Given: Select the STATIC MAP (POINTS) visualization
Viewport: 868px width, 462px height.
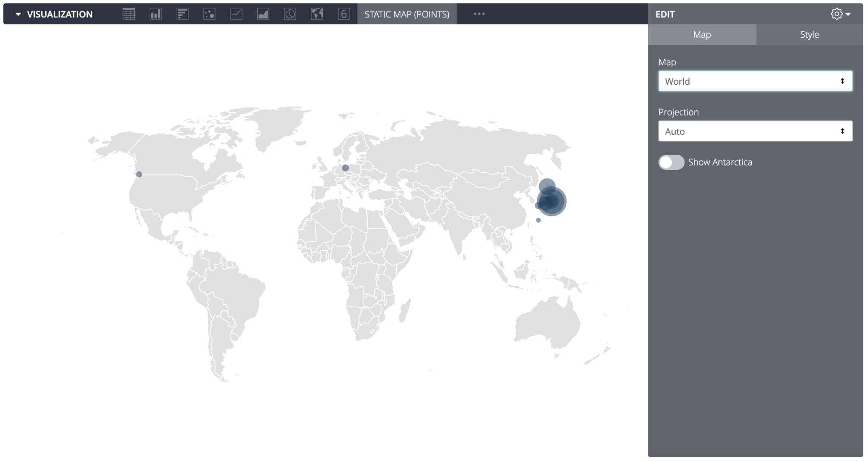Looking at the screenshot, I should (x=406, y=14).
